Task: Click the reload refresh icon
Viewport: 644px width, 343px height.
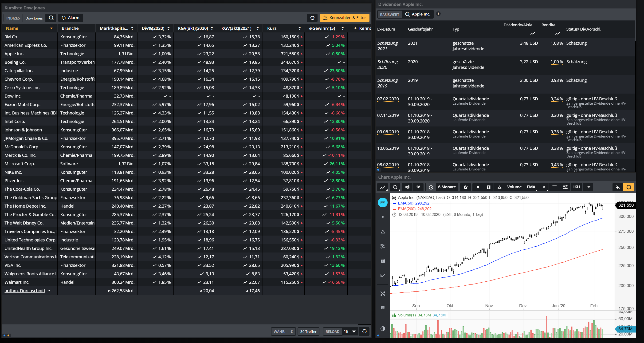Action: pyautogui.click(x=364, y=331)
